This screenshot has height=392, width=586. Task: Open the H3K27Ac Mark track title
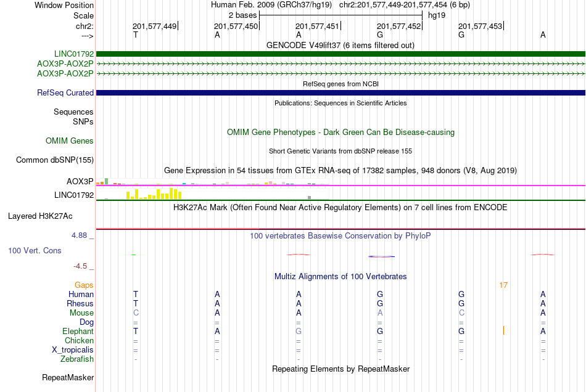click(340, 207)
